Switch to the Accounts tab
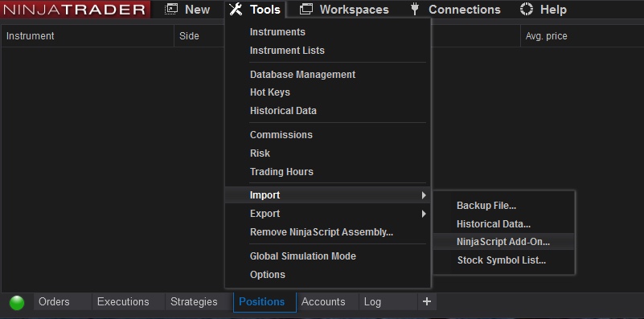Screen dimensions: 644x319 pos(328,302)
